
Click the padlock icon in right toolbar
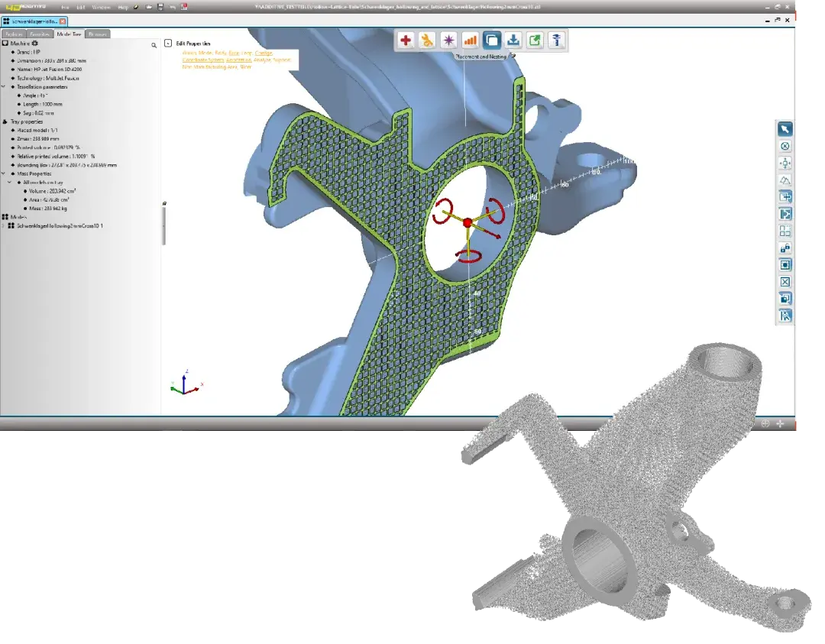click(x=785, y=248)
